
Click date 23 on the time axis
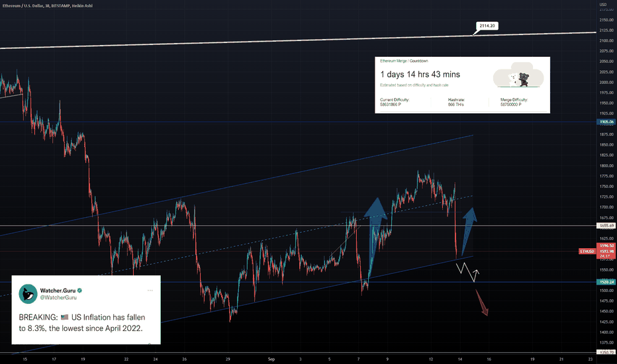tap(591, 359)
